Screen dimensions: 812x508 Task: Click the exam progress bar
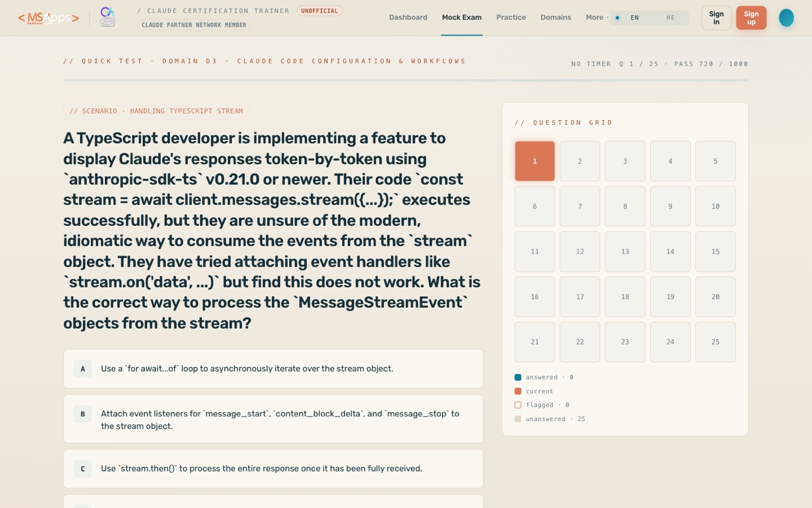[406, 80]
